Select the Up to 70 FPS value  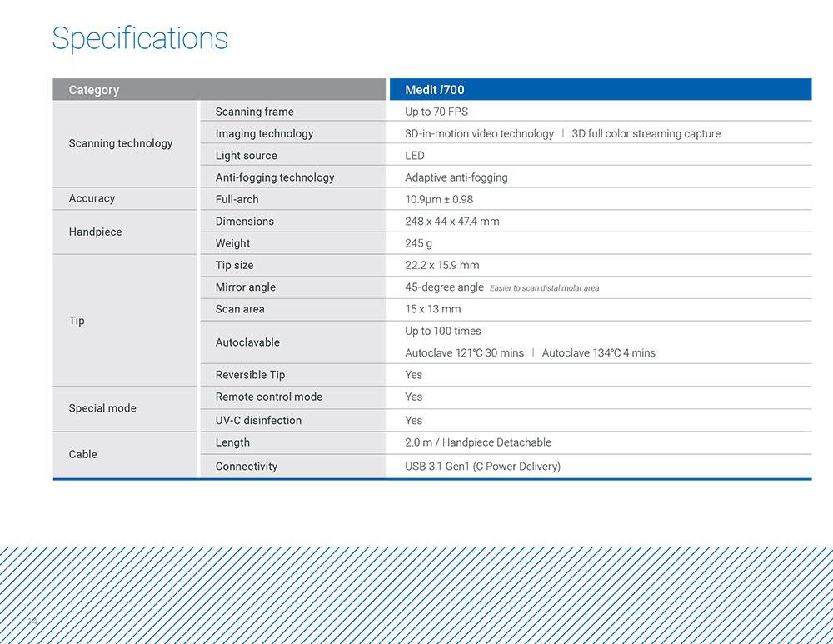pyautogui.click(x=436, y=112)
